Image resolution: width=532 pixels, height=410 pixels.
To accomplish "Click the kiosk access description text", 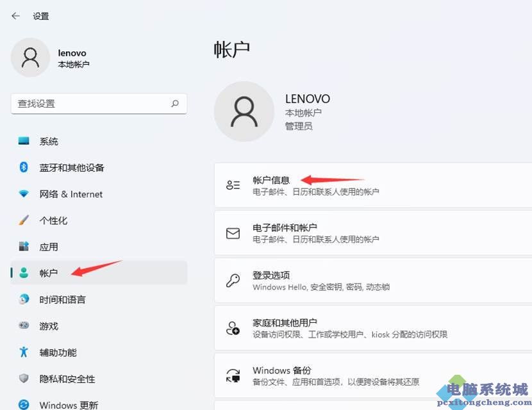I will [350, 334].
